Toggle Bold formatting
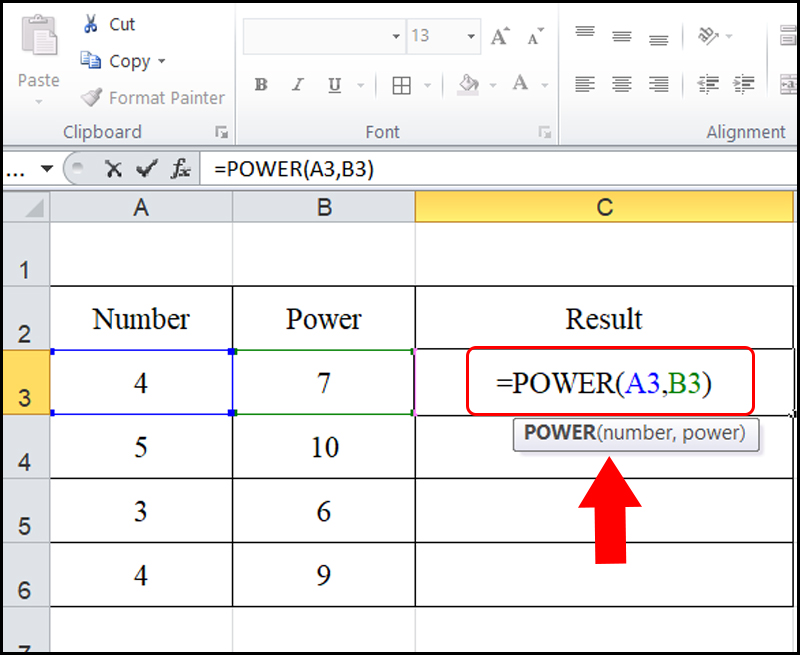Image resolution: width=800 pixels, height=655 pixels. (x=260, y=85)
